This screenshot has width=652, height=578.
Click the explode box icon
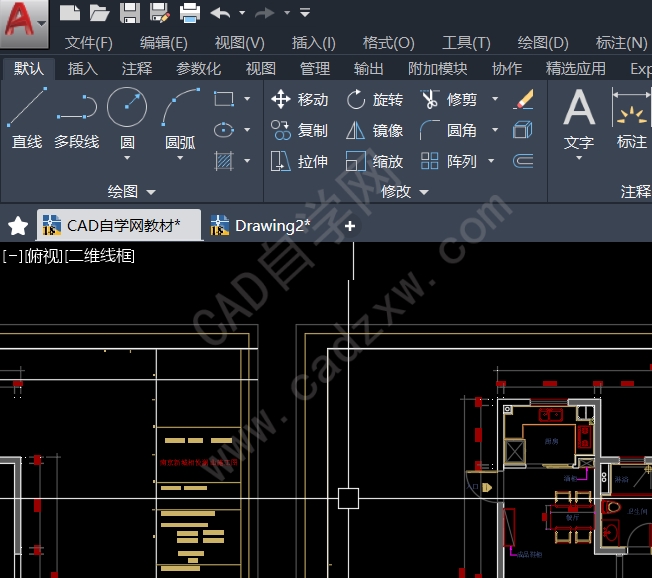[524, 130]
